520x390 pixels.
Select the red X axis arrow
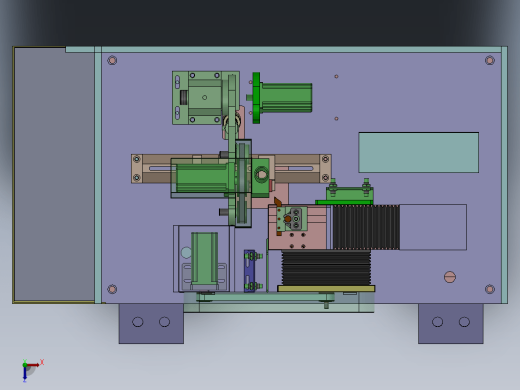[x=34, y=365]
